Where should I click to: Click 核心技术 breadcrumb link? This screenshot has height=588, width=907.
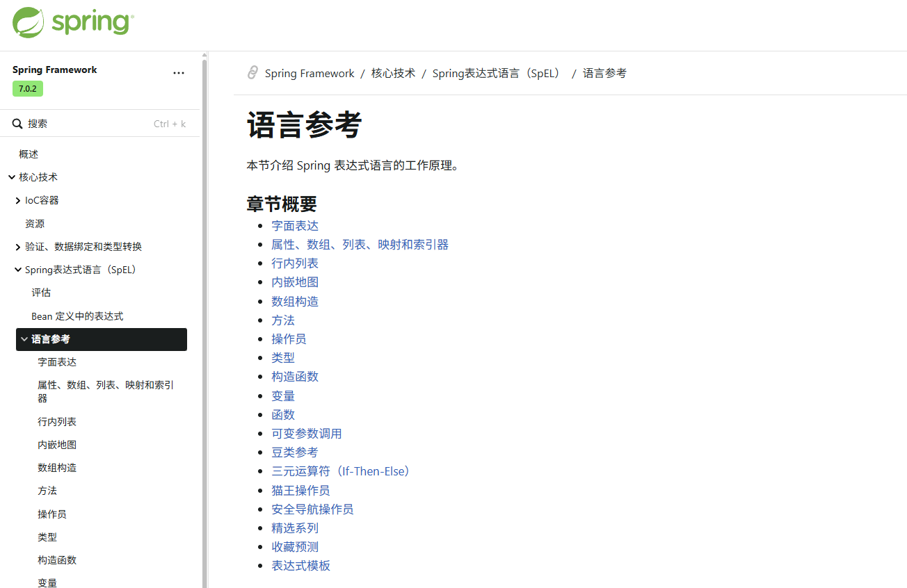tap(393, 73)
